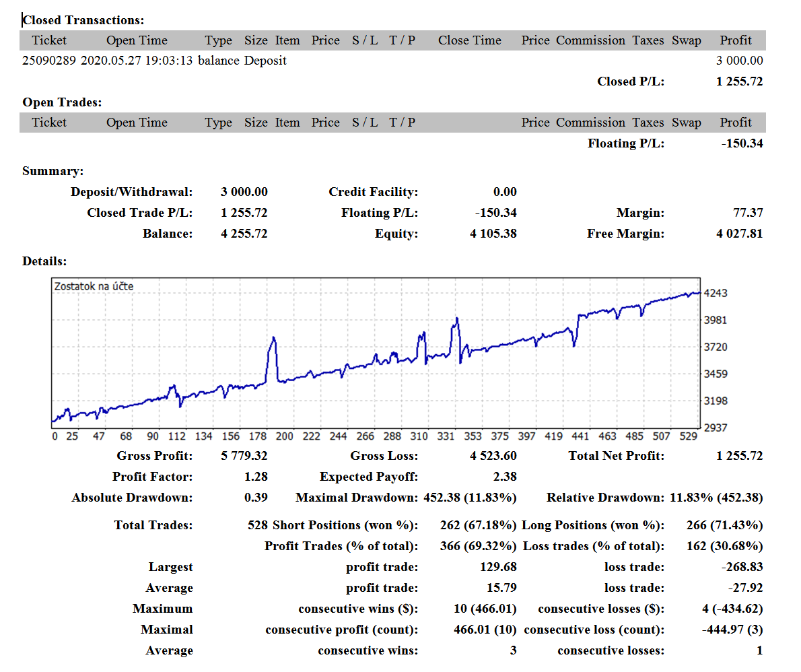
Task: Click the Balance value 4 255.72
Action: [x=244, y=234]
